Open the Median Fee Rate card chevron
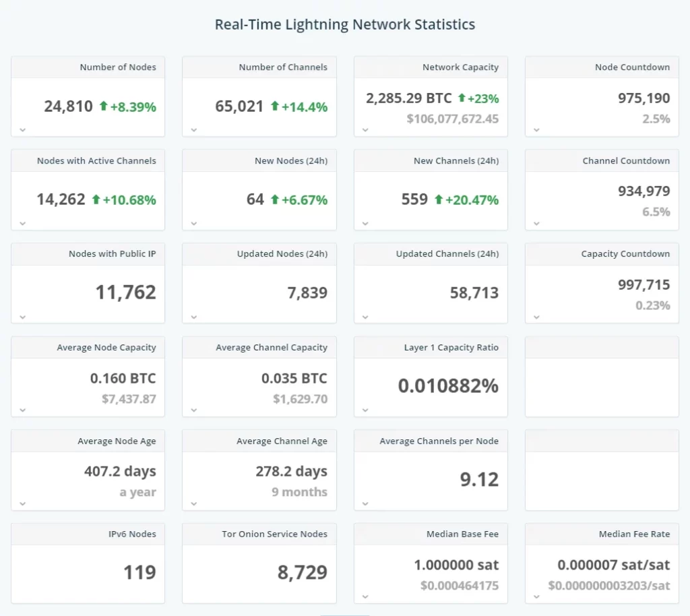690x616 pixels. [536, 596]
